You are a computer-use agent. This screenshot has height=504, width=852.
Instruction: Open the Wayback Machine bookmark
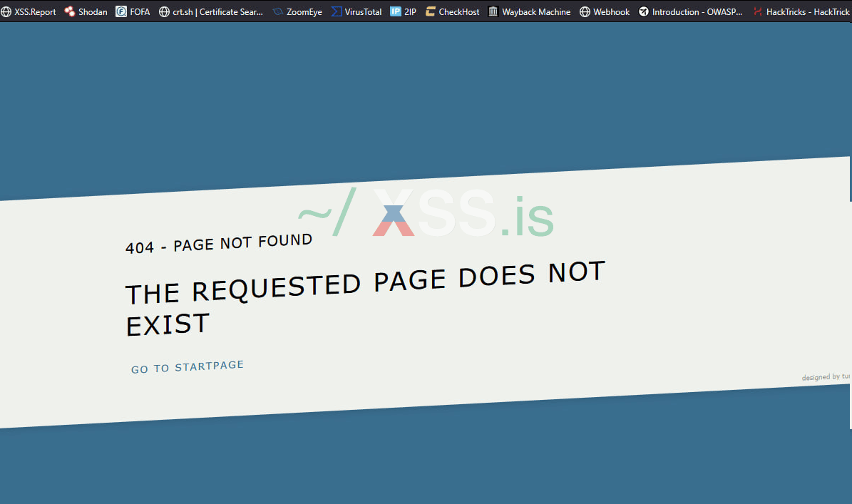529,11
